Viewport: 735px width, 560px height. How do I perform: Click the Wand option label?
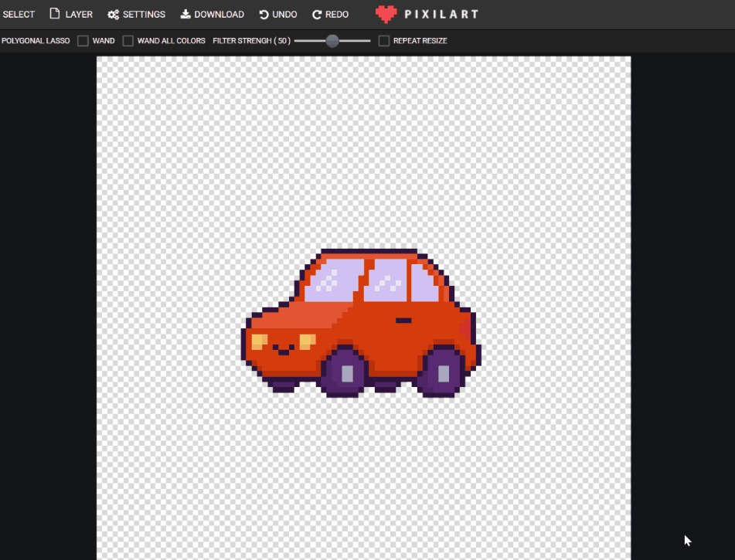(104, 41)
